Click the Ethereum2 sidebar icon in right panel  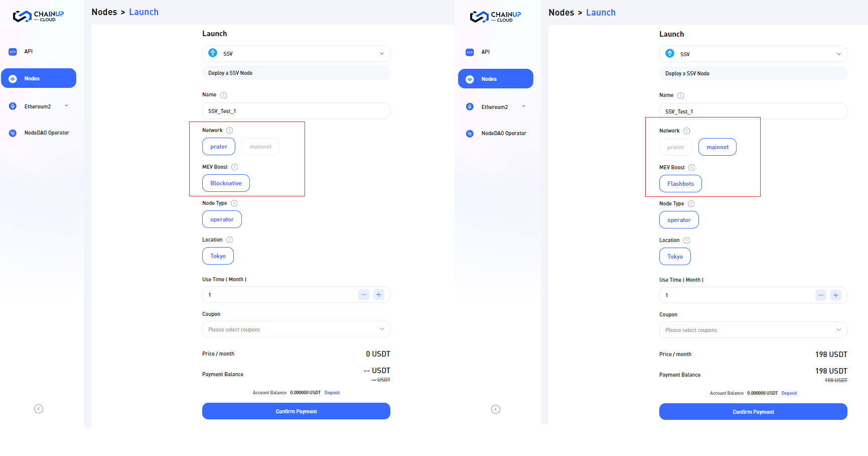pos(470,107)
